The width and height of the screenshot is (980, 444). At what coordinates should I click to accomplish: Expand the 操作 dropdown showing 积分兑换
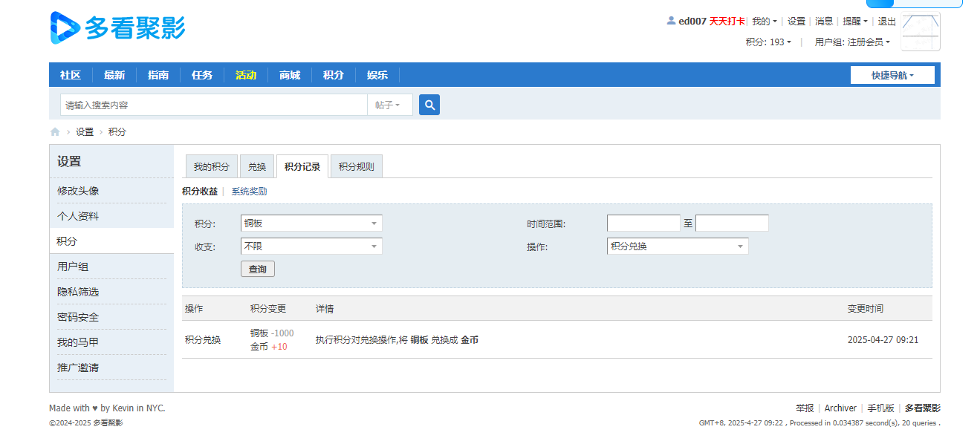677,247
